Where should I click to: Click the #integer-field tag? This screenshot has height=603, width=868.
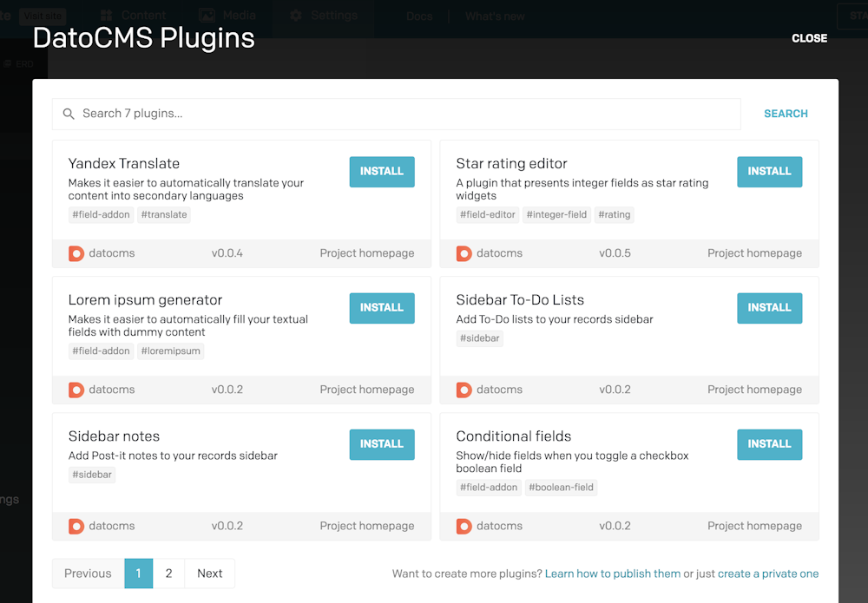click(556, 214)
